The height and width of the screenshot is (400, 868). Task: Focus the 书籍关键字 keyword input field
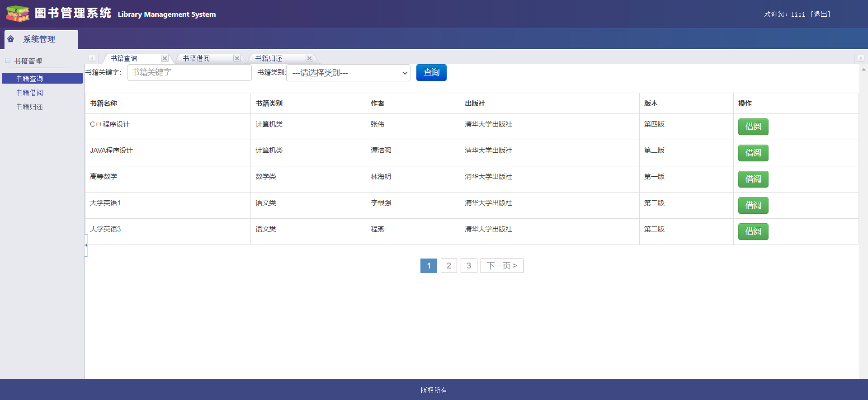click(x=189, y=73)
